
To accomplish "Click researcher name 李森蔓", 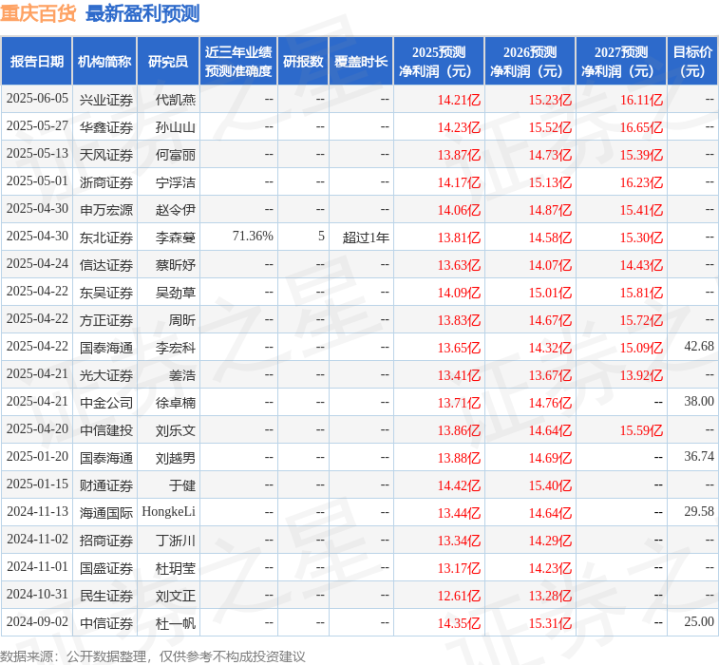I will point(176,237).
